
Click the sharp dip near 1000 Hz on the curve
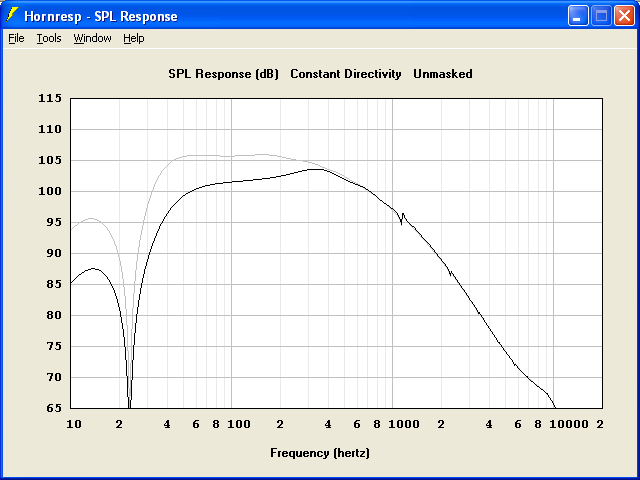pyautogui.click(x=401, y=224)
